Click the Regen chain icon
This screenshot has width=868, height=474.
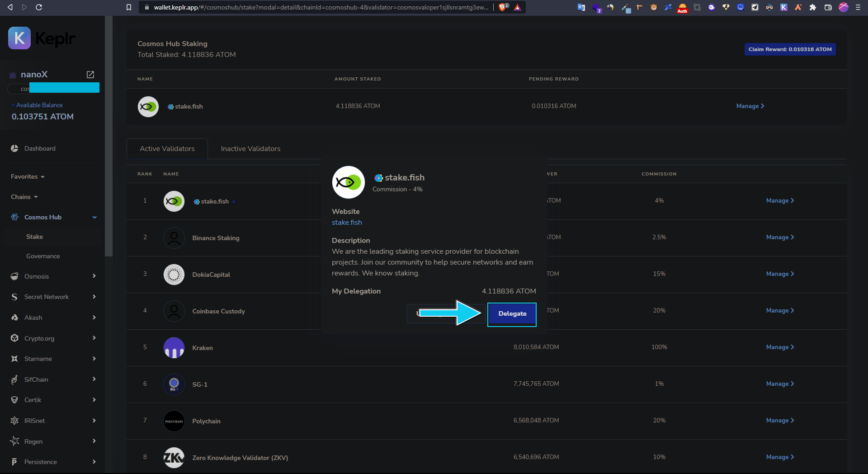(x=14, y=441)
